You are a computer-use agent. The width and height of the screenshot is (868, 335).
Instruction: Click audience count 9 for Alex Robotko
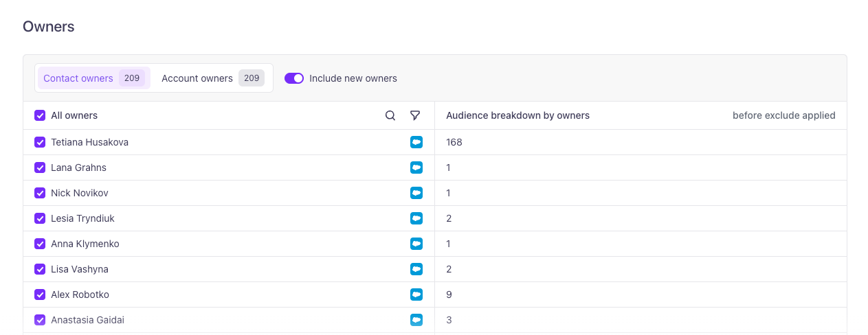(449, 294)
